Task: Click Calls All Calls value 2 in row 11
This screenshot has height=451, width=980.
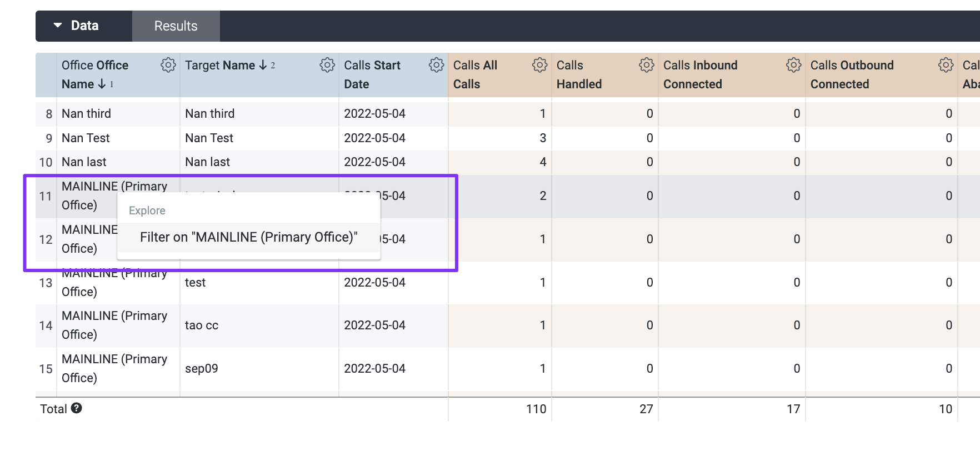Action: coord(543,196)
